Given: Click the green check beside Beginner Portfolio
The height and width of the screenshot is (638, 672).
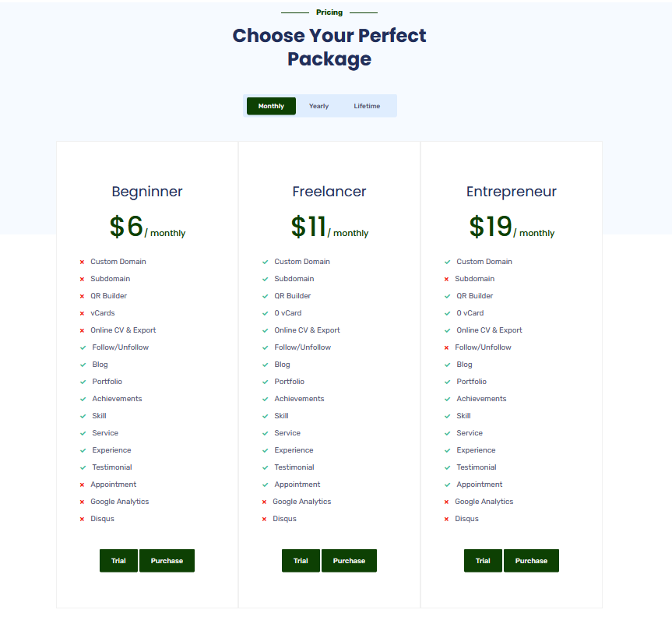Looking at the screenshot, I should tap(83, 382).
